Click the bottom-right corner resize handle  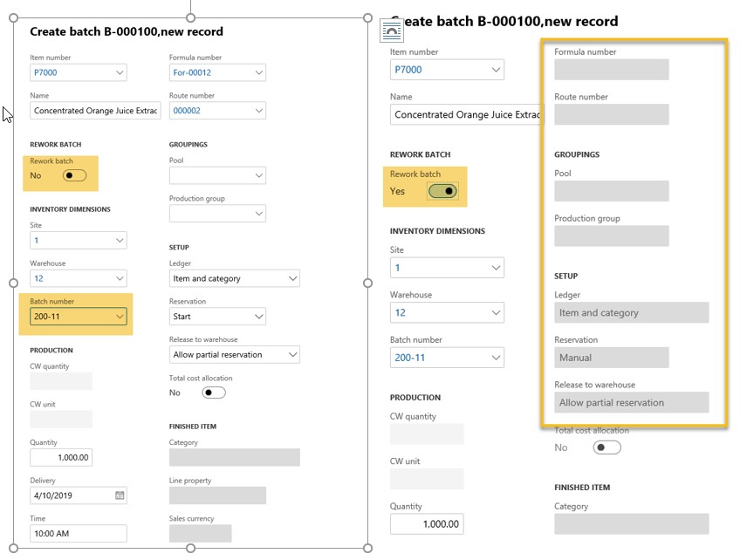[x=367, y=549]
